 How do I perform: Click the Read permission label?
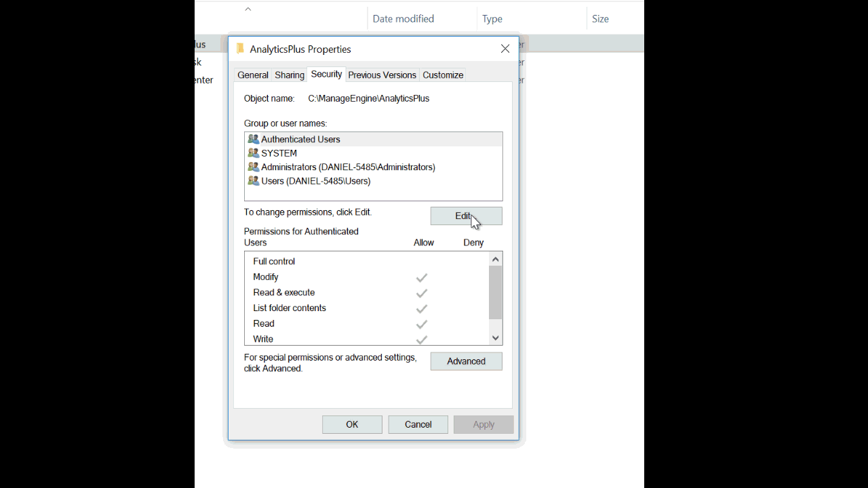click(x=264, y=324)
